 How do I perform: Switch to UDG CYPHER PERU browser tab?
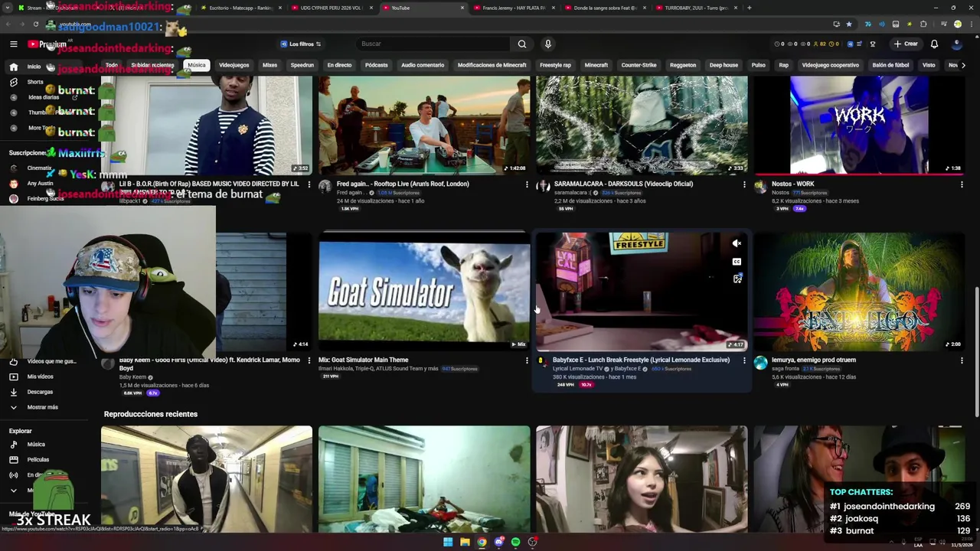(331, 8)
